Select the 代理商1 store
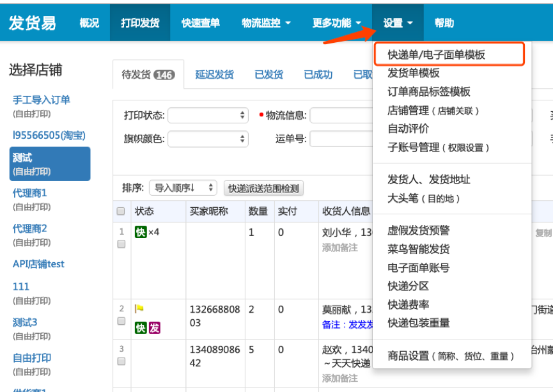The image size is (553, 392). coord(29,193)
